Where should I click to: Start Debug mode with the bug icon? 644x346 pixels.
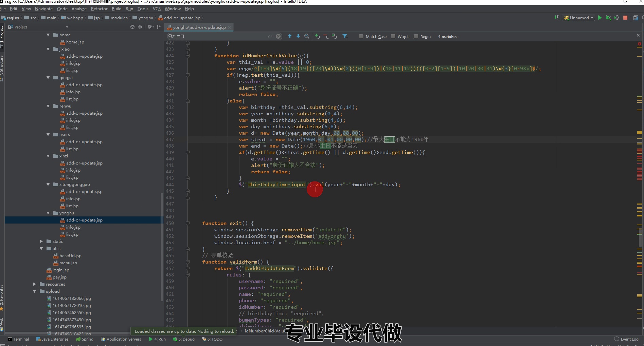click(x=608, y=18)
